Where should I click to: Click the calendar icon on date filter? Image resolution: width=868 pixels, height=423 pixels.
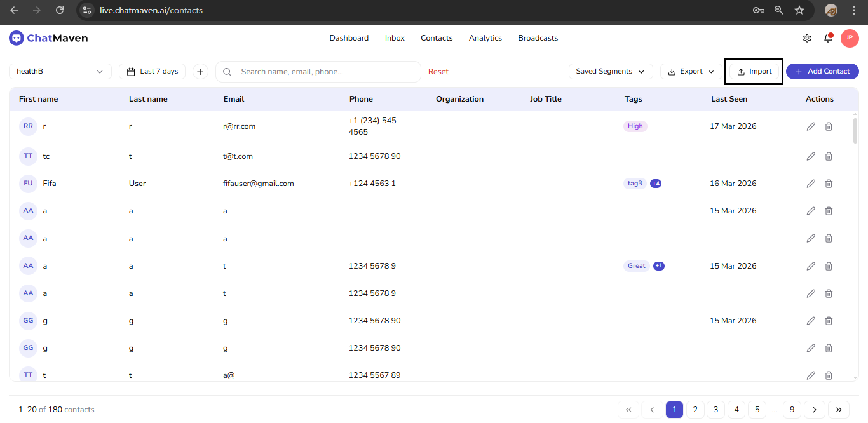pos(132,71)
